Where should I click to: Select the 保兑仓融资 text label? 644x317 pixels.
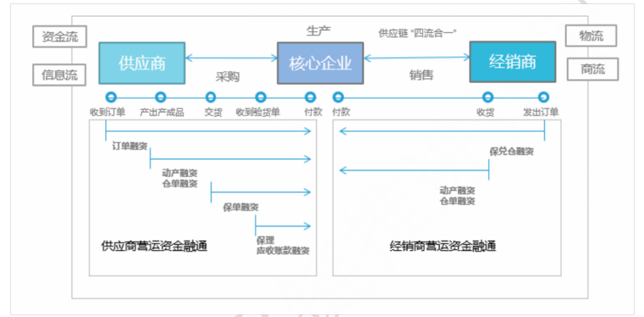511,151
